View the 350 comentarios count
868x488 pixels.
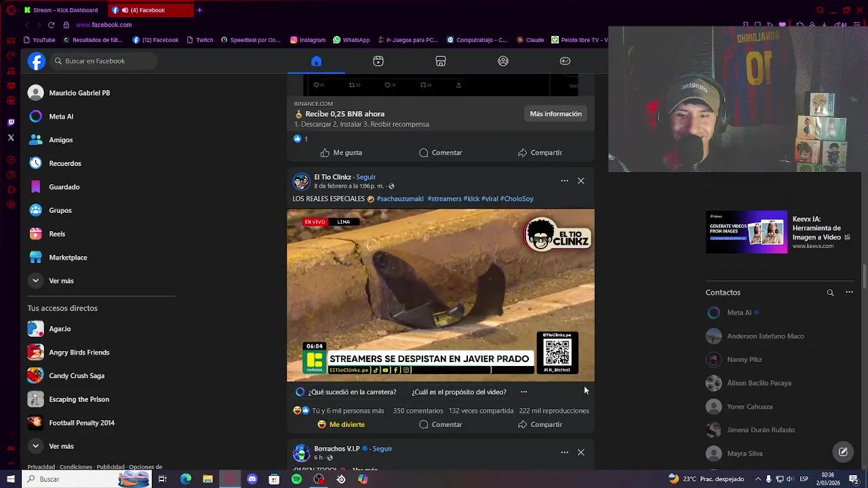(x=418, y=411)
